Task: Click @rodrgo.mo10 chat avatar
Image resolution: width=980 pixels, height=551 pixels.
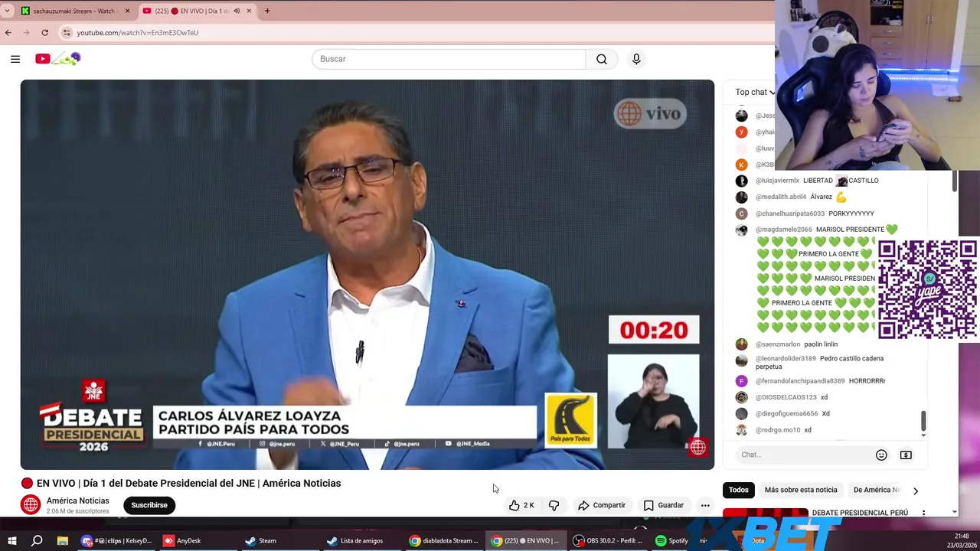Action: tap(741, 430)
